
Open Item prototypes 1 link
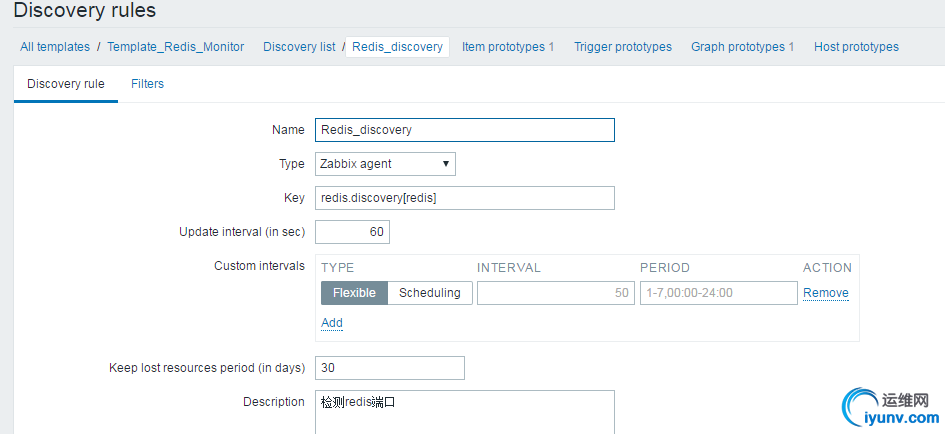(x=508, y=47)
